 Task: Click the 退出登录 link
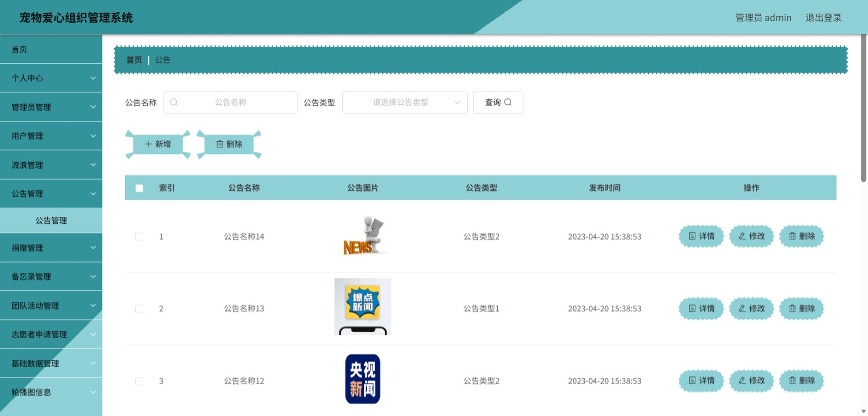[x=823, y=17]
